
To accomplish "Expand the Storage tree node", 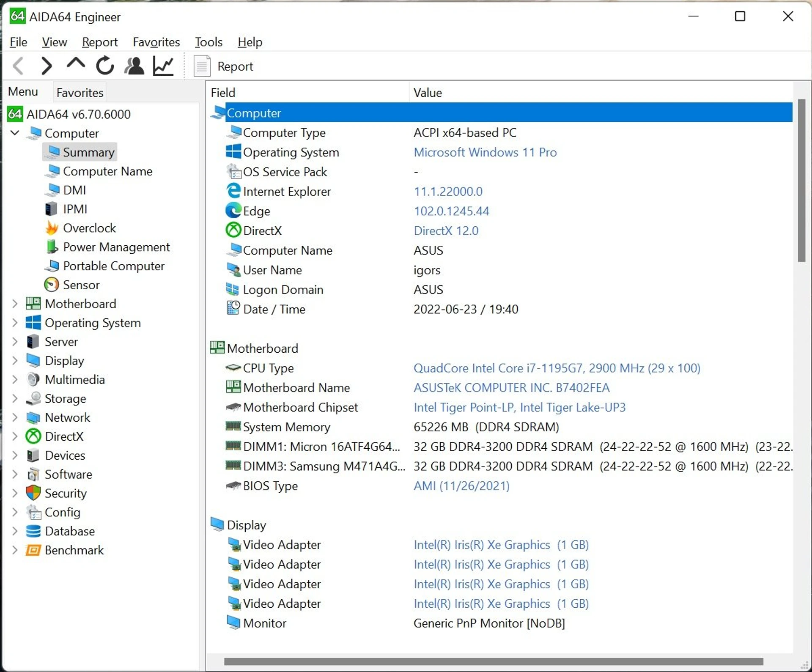I will [15, 398].
